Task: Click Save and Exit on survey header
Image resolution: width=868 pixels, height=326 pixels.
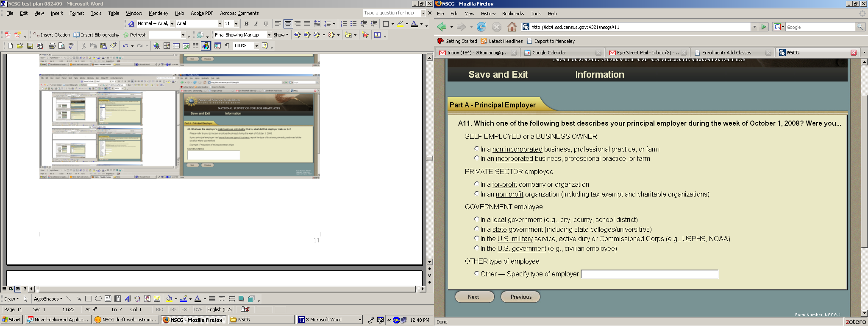Action: pyautogui.click(x=498, y=75)
